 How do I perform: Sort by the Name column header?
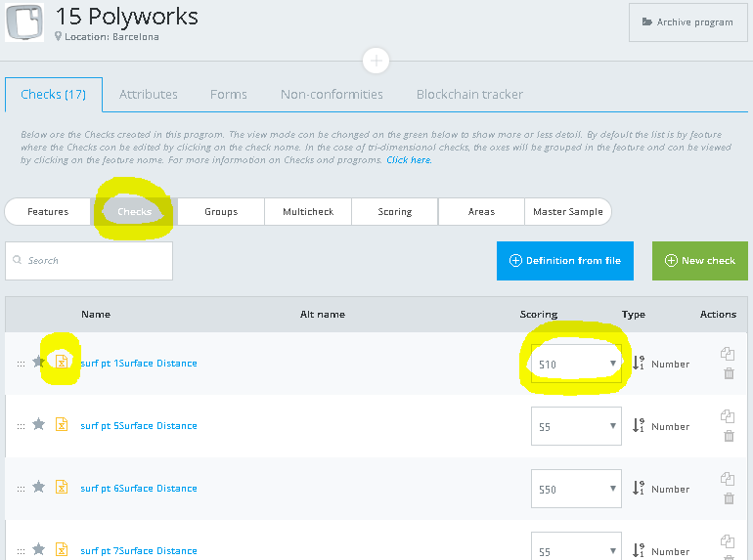coord(96,315)
